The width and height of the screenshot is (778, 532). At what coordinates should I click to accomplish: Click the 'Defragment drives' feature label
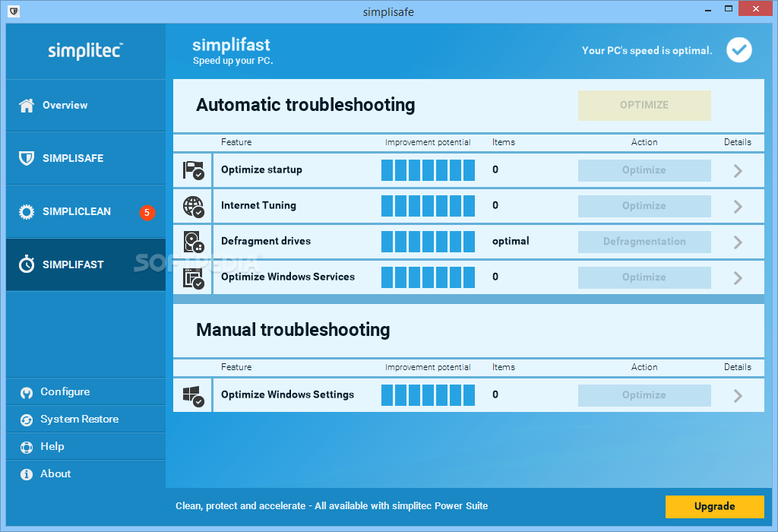click(266, 241)
